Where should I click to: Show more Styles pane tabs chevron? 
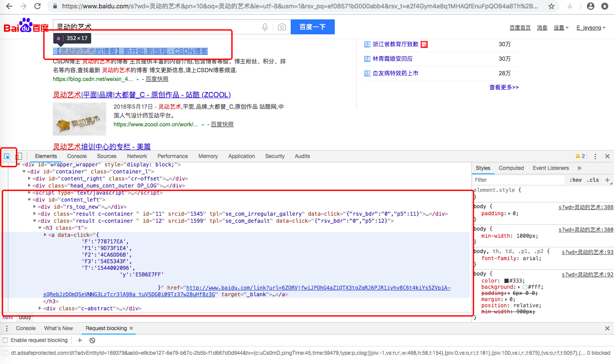click(579, 168)
